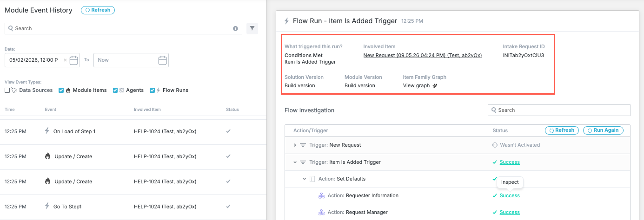
Task: Uncheck the Flow Runs event type checkbox
Action: [152, 90]
